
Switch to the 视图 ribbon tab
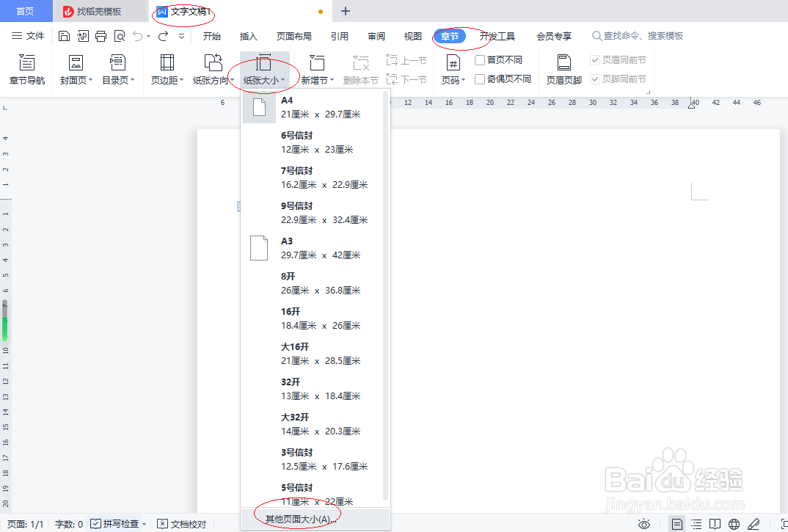point(412,36)
